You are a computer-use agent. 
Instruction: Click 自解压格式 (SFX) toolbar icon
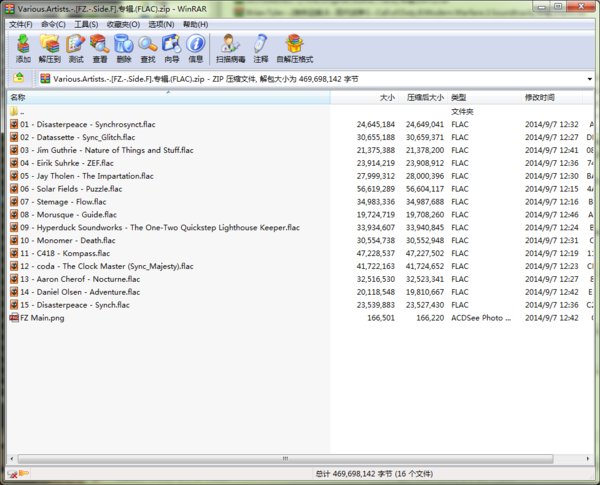pos(295,48)
